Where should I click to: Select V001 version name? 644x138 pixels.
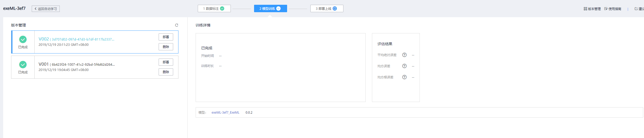(x=44, y=64)
